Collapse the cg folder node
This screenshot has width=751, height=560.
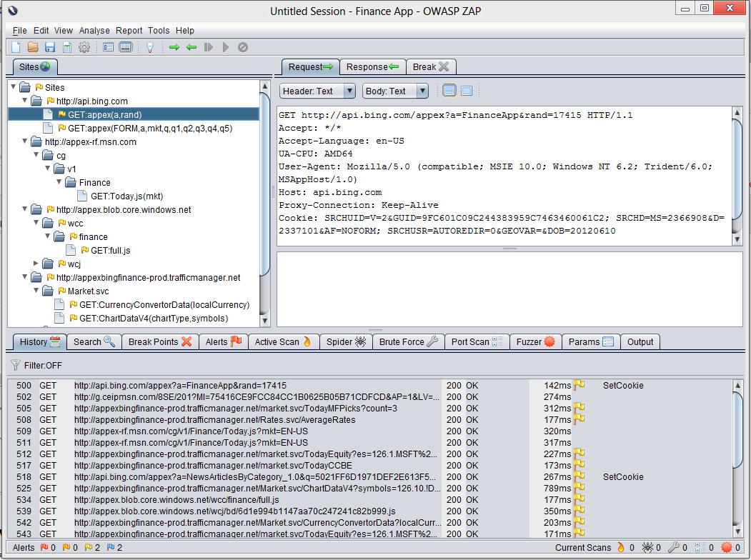tap(36, 154)
